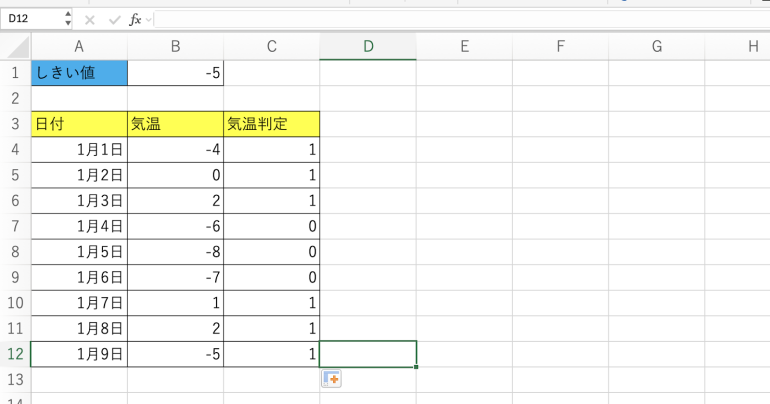The image size is (770, 404).
Task: Click the 気温判定 header cell
Action: [272, 124]
